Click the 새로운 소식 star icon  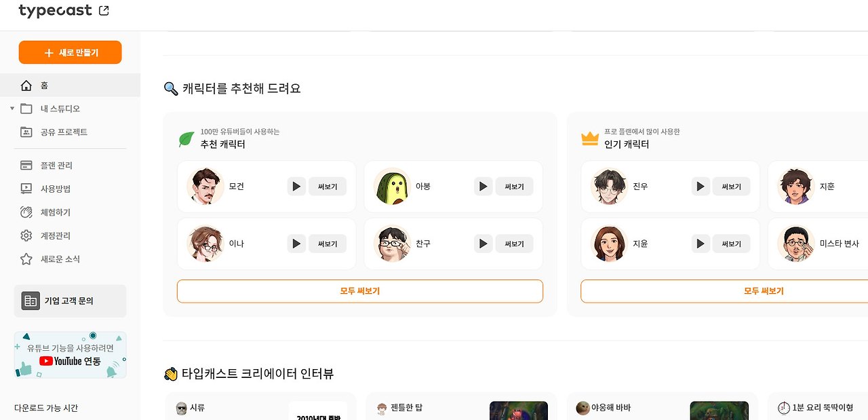(26, 259)
